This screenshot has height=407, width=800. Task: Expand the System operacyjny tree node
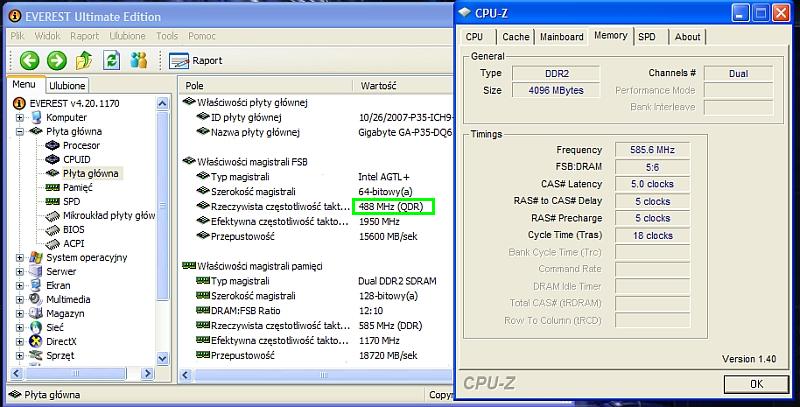20,258
